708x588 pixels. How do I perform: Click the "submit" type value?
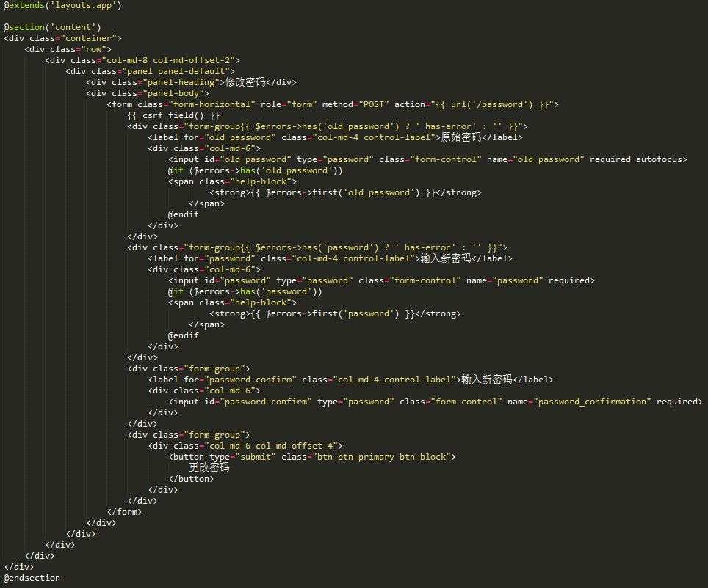coord(256,457)
